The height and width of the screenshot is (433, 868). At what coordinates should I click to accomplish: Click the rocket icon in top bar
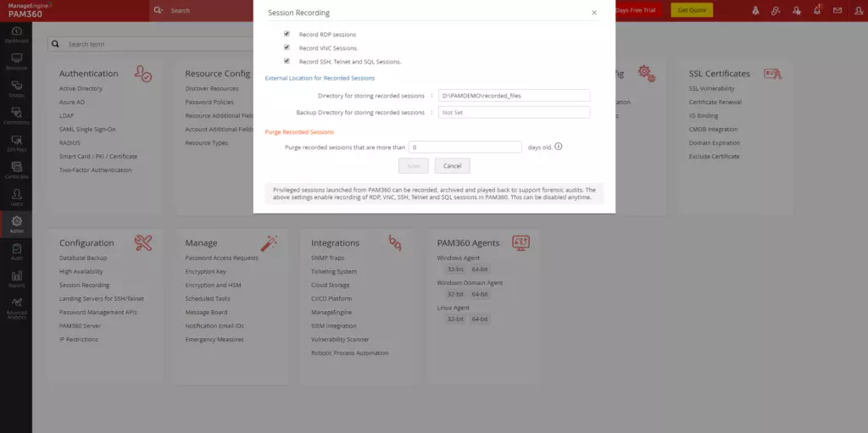point(755,10)
